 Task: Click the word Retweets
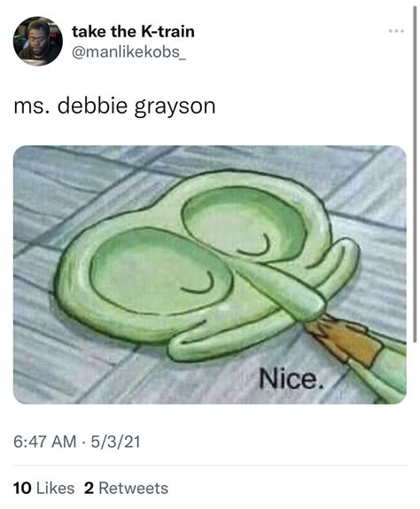(x=133, y=489)
